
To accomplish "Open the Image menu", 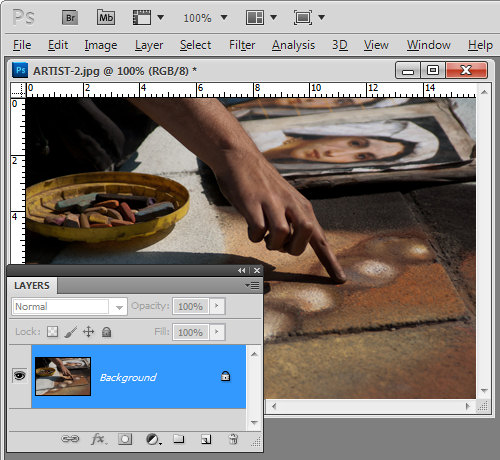I will [101, 45].
